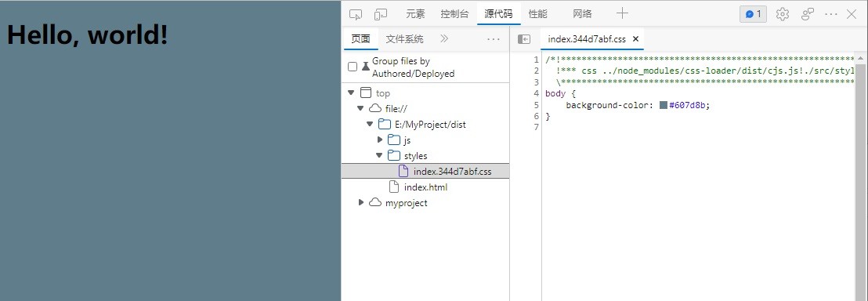
Task: Switch to the 网络 tab
Action: (x=582, y=14)
